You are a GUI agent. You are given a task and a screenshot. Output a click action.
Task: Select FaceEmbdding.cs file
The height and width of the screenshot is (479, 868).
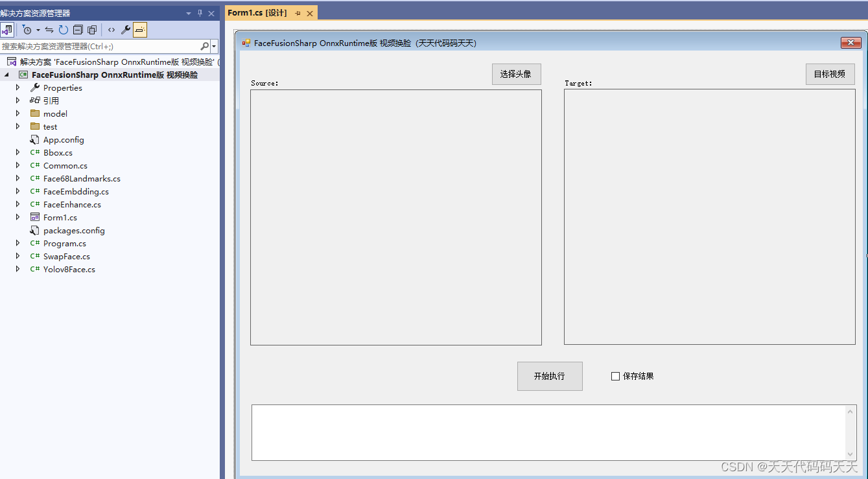76,191
